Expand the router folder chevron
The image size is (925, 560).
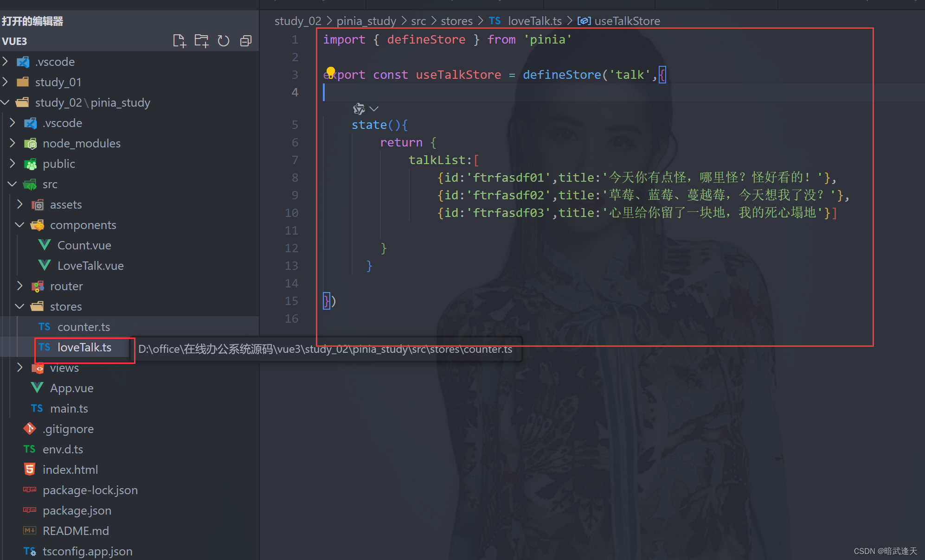tap(20, 286)
